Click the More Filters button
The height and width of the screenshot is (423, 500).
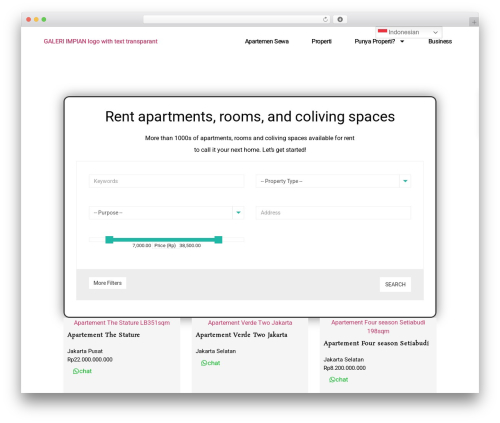[x=107, y=283]
